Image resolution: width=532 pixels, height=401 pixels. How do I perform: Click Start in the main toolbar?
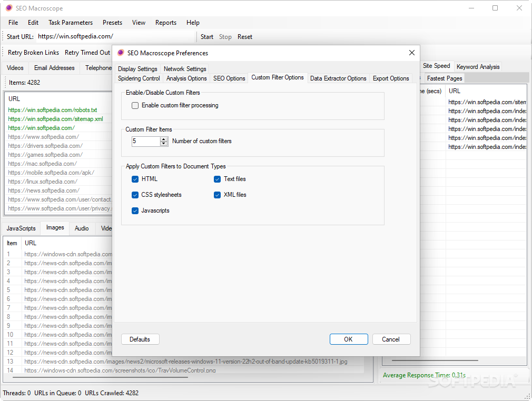(x=207, y=37)
